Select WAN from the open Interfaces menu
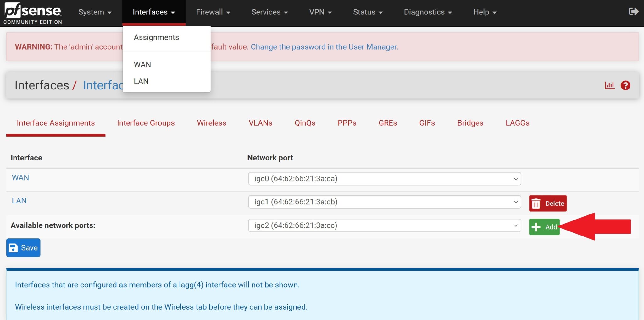Screen dimensions: 644x320 point(142,64)
